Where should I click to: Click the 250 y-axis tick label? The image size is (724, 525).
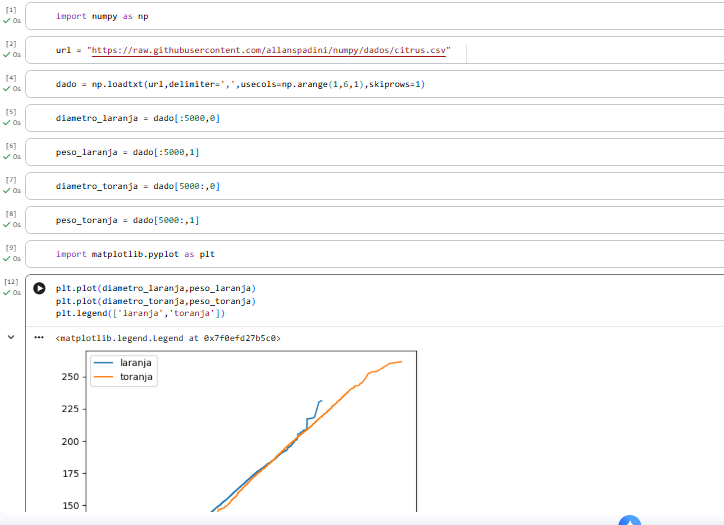tap(70, 377)
